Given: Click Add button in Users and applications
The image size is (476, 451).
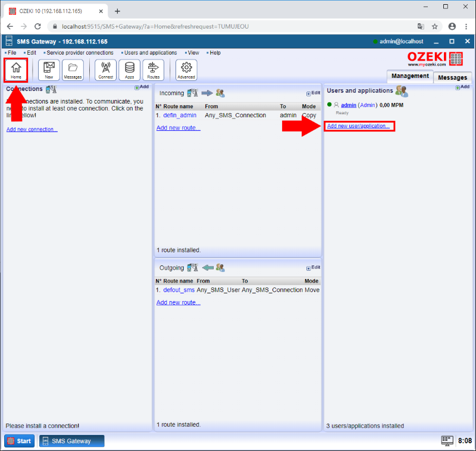Looking at the screenshot, I should (462, 87).
